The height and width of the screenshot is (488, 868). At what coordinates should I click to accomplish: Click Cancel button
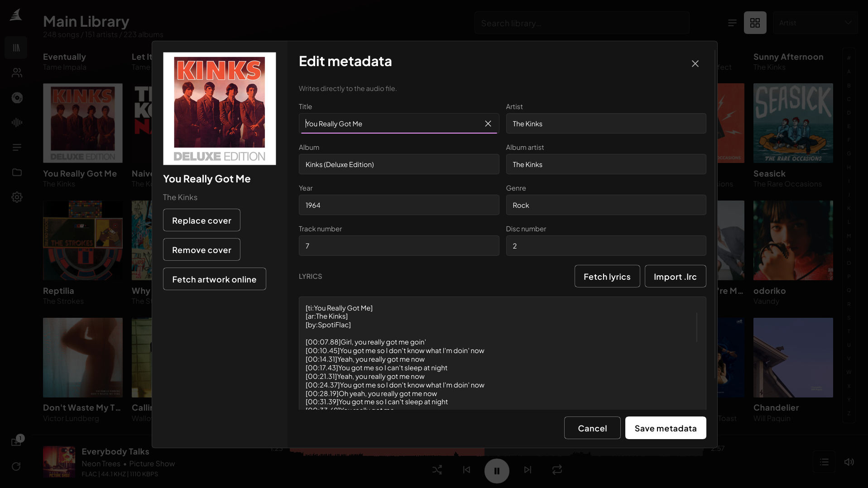(592, 428)
